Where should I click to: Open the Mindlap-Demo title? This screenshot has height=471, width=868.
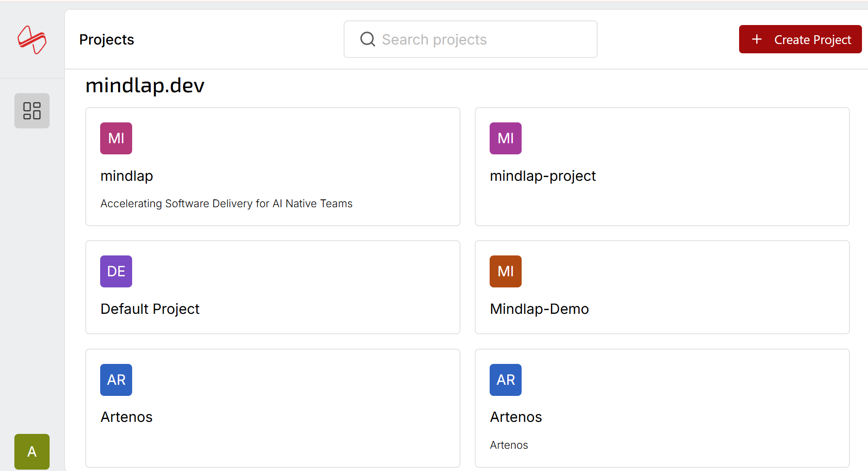click(539, 309)
